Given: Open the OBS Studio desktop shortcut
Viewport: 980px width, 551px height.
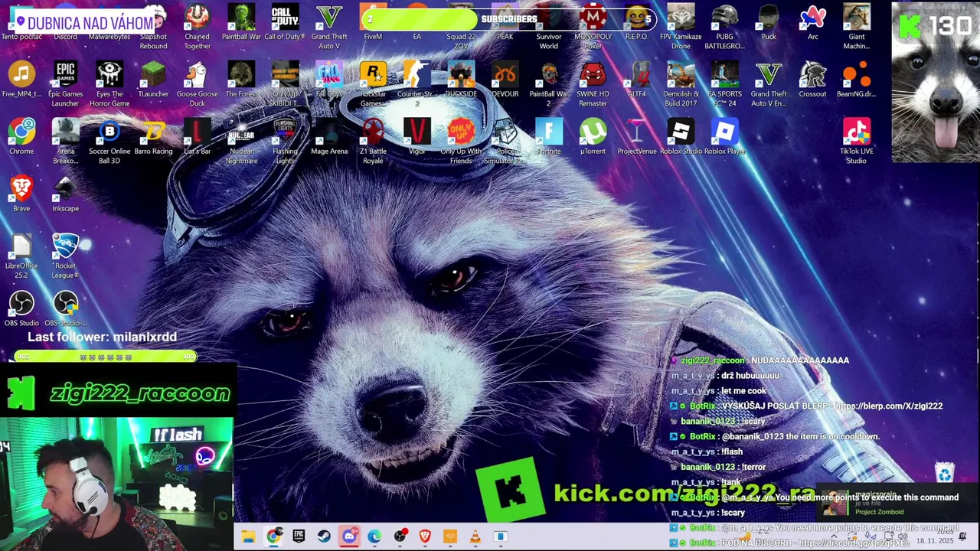Looking at the screenshot, I should pos(21,309).
